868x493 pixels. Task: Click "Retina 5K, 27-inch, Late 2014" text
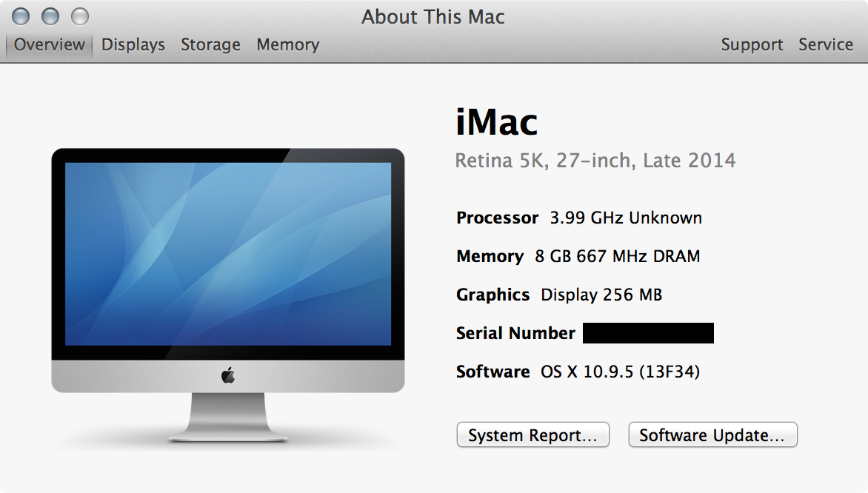pyautogui.click(x=595, y=161)
